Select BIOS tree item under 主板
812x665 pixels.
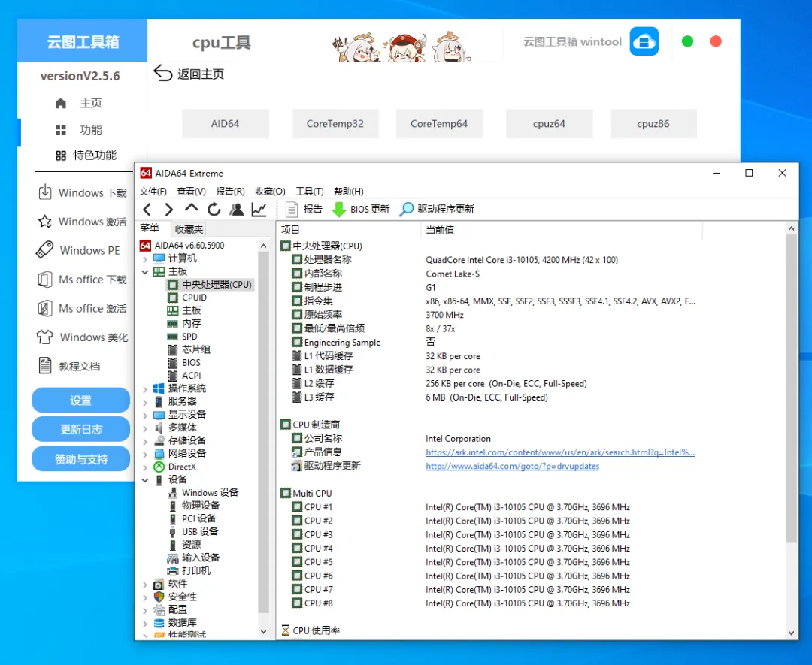point(184,363)
